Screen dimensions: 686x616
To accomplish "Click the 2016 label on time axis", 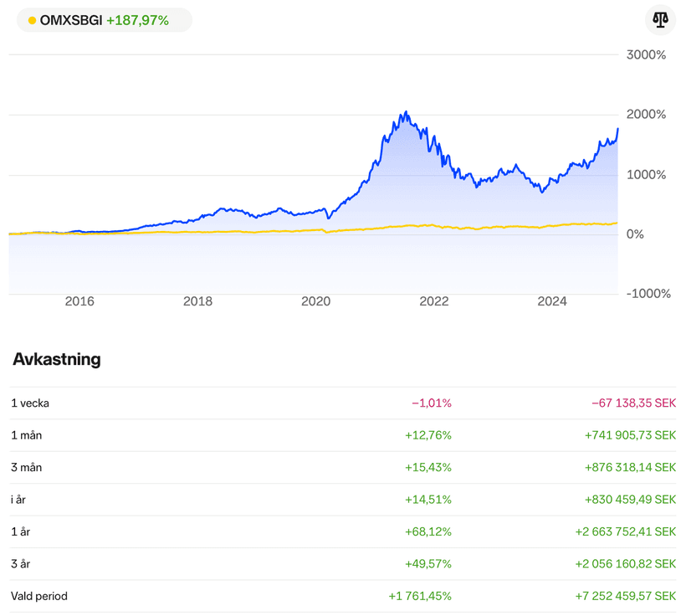I will (x=79, y=302).
